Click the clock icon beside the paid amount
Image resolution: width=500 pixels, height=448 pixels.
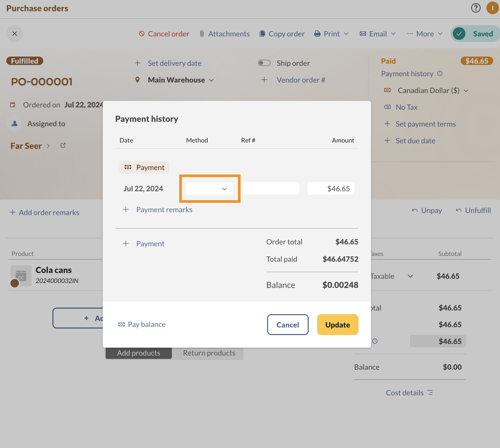click(375, 341)
